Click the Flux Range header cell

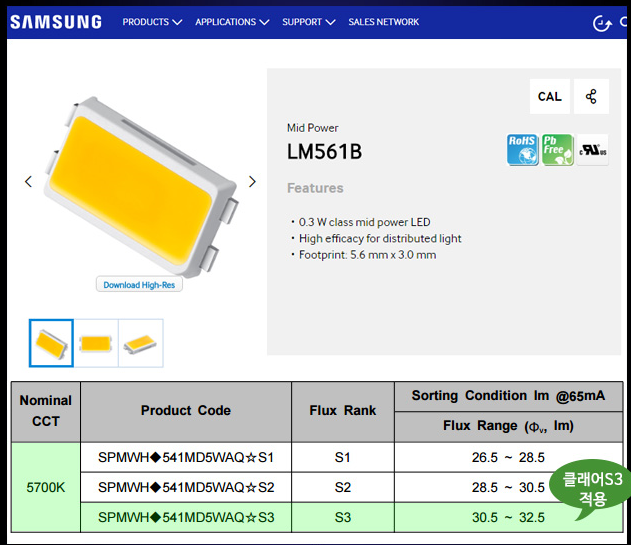point(508,426)
